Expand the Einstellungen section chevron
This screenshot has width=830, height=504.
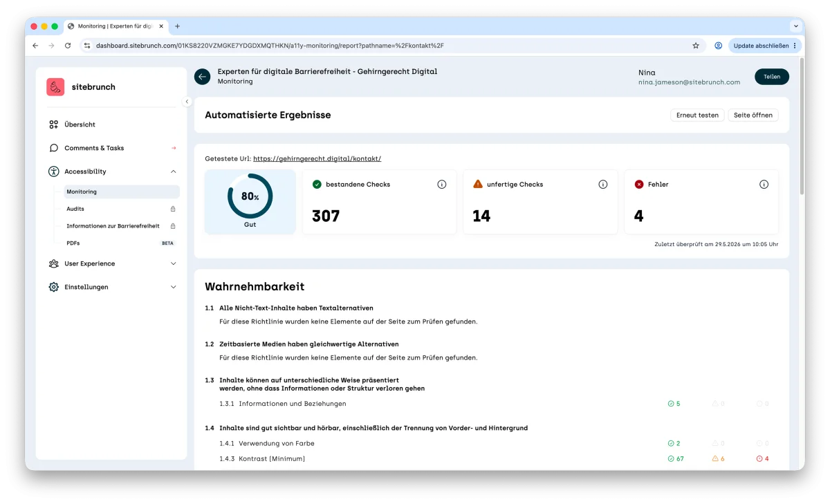pyautogui.click(x=173, y=287)
